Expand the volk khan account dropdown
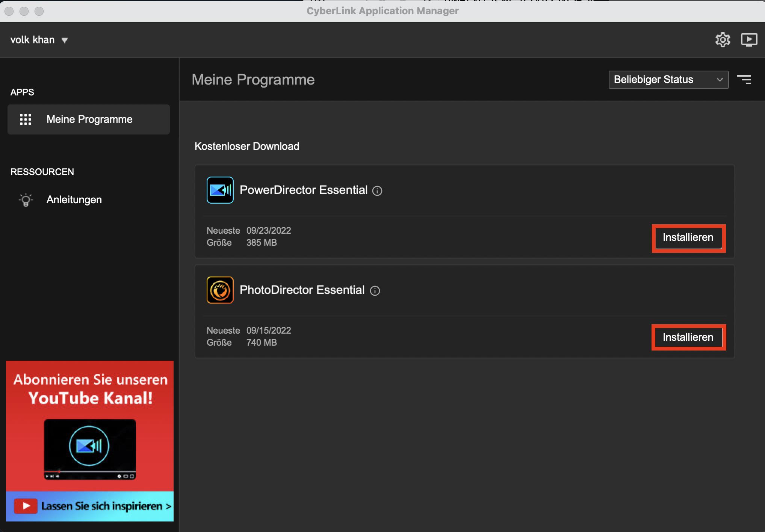The width and height of the screenshot is (765, 532). tap(65, 40)
